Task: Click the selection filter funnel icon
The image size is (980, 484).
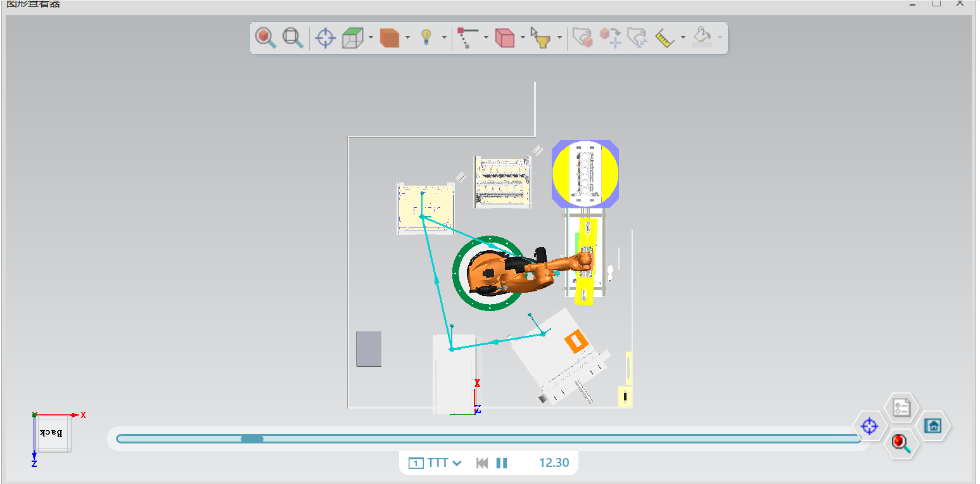Action: [x=540, y=38]
